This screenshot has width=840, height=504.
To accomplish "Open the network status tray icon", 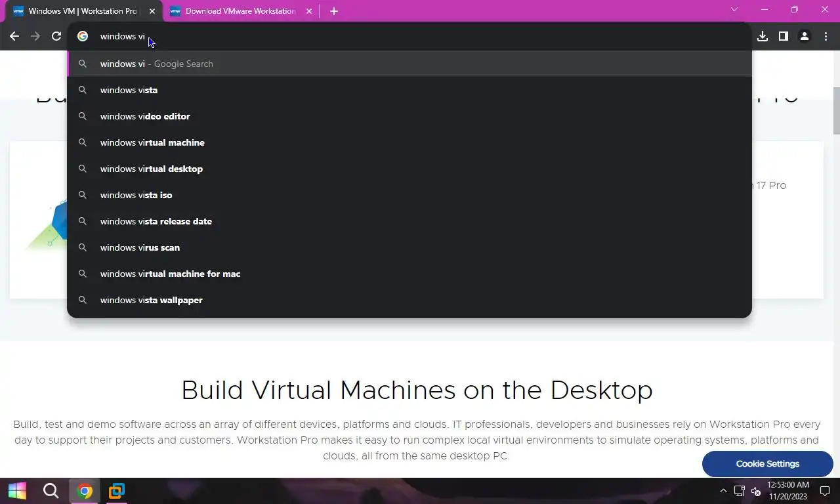I will click(x=739, y=490).
